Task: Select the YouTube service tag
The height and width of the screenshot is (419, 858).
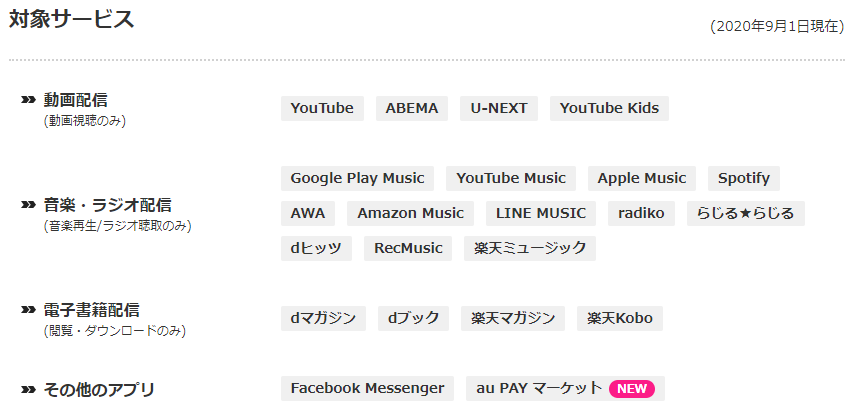Action: point(322,108)
